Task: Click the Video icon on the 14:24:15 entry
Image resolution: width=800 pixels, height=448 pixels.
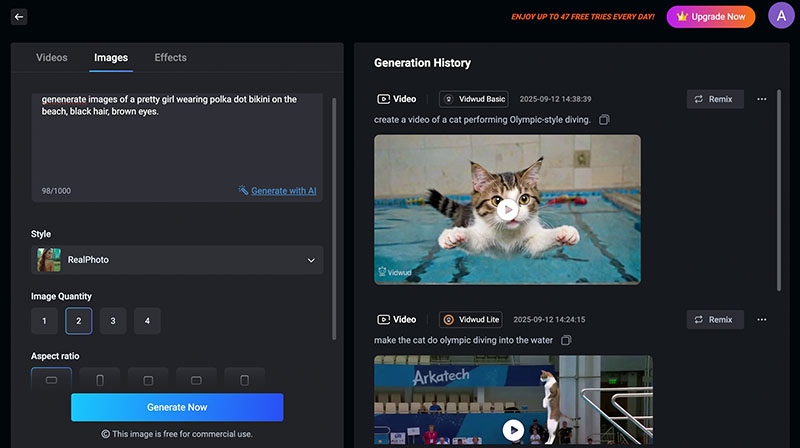Action: (383, 319)
